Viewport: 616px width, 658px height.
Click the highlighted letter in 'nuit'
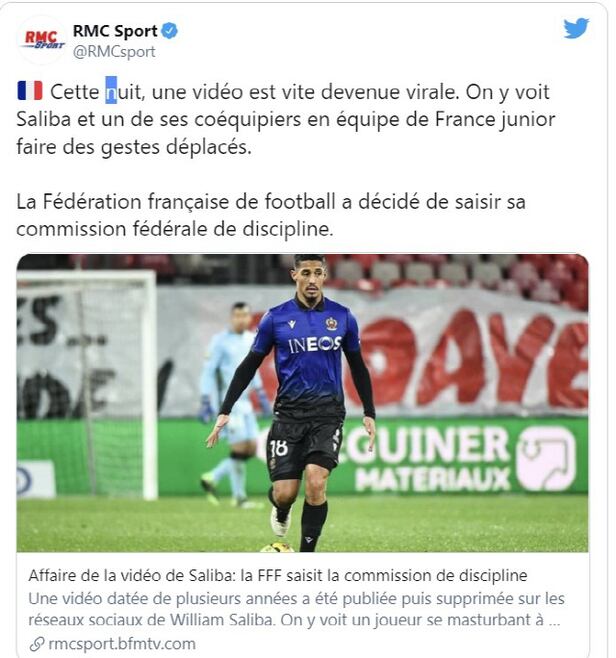tap(111, 90)
